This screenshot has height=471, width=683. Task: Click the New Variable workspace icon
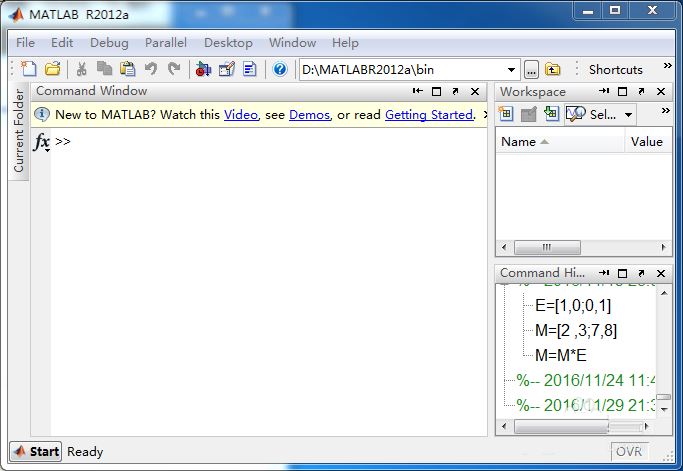tap(505, 114)
